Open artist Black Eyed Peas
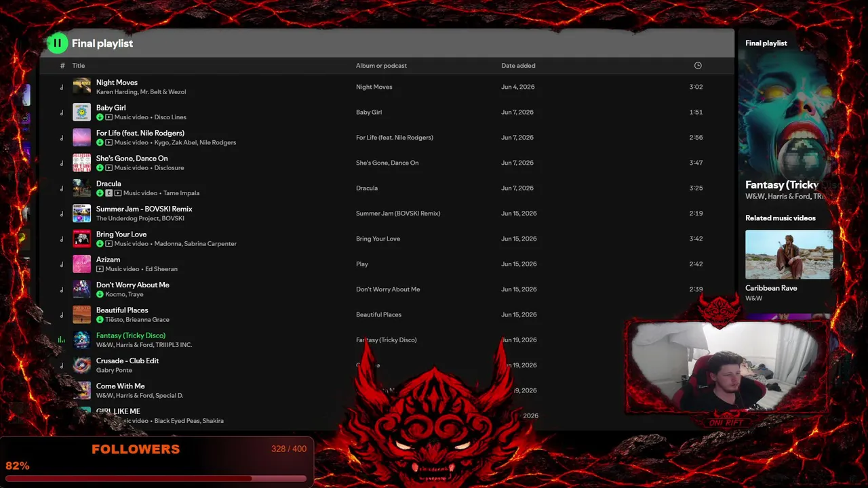 point(176,421)
